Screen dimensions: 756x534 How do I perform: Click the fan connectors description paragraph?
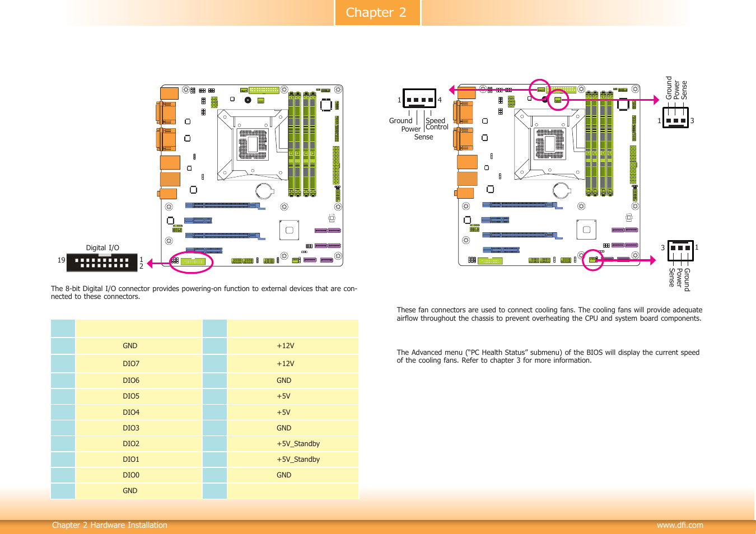click(x=549, y=314)
